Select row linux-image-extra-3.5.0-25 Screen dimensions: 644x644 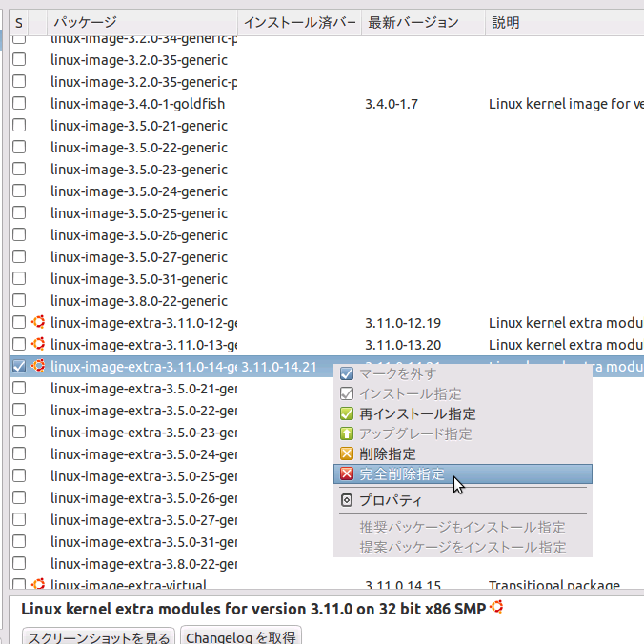[327, 476]
